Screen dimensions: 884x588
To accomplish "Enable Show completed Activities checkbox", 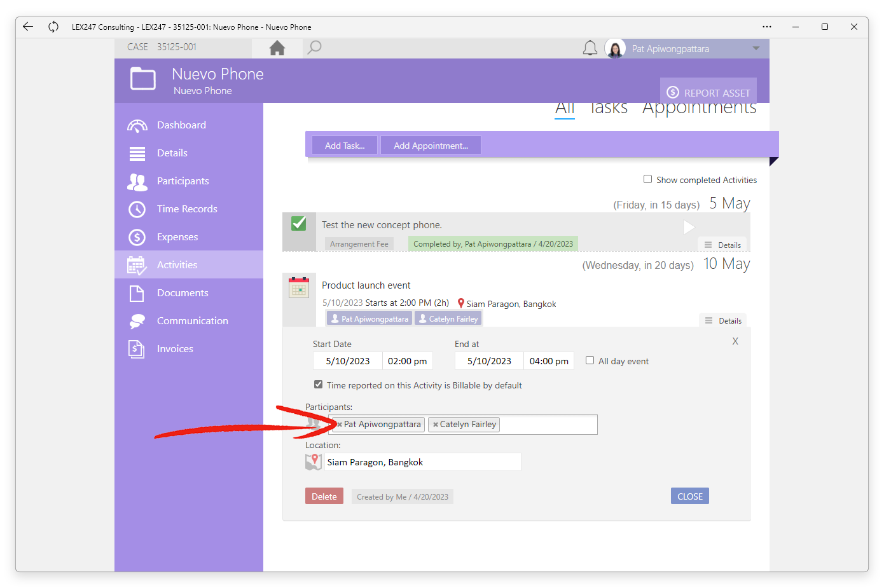I will [647, 179].
